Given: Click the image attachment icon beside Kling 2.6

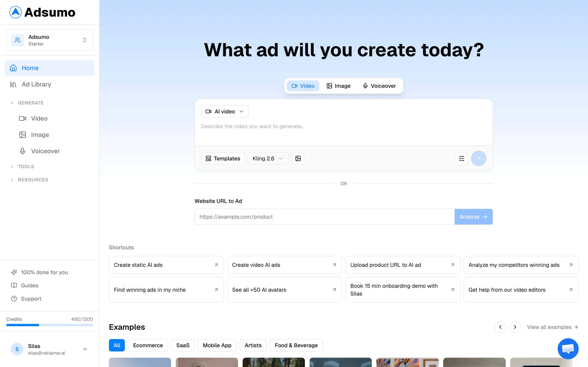Looking at the screenshot, I should click(298, 158).
